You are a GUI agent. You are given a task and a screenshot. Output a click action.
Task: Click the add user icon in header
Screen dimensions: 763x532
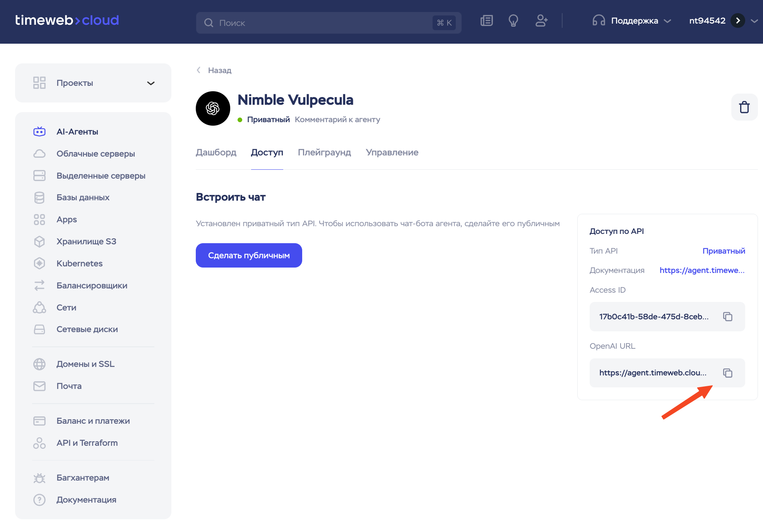[541, 21]
